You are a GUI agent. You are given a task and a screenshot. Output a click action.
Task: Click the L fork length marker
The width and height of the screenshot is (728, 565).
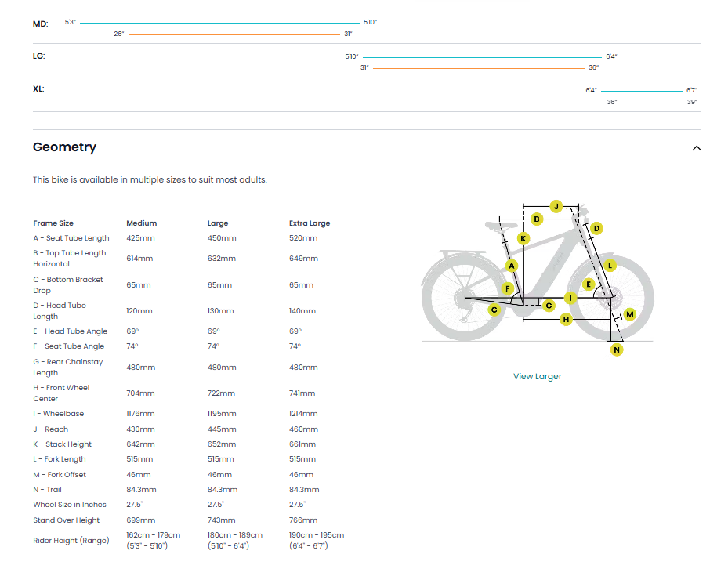(610, 266)
